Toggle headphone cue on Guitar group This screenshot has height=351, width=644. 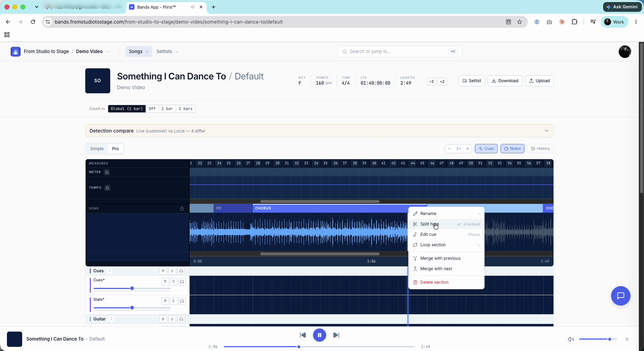tap(181, 319)
